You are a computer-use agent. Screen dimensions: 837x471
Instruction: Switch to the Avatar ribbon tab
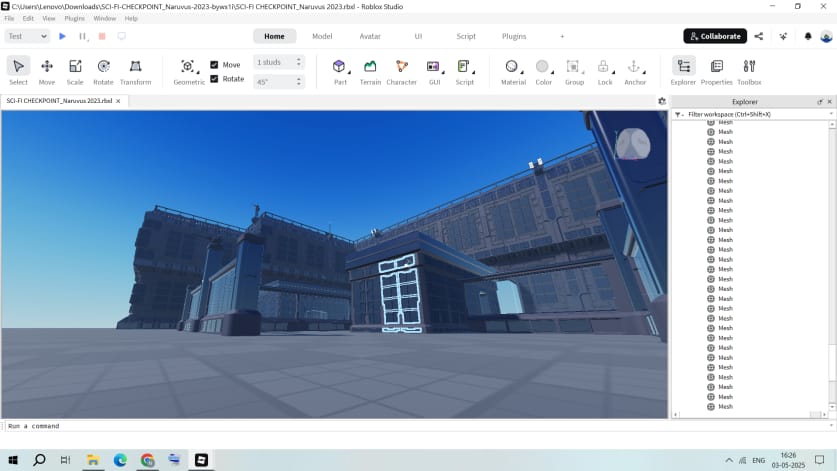(370, 36)
